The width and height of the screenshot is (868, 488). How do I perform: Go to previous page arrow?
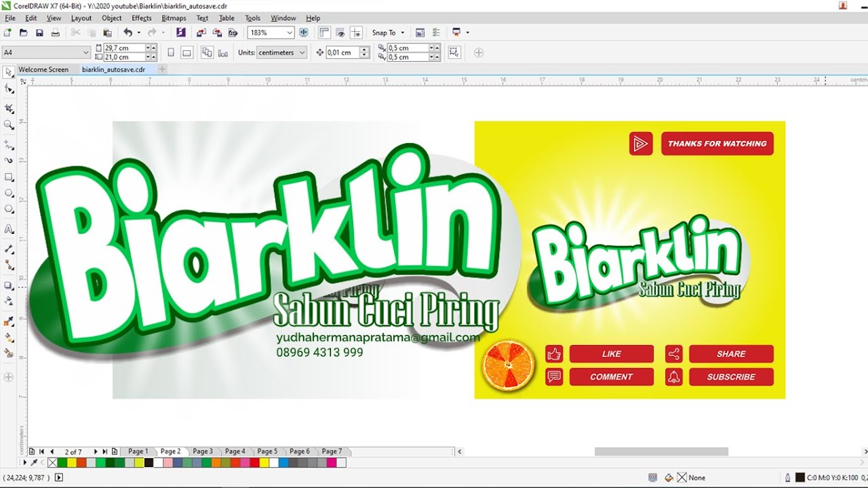[x=52, y=451]
